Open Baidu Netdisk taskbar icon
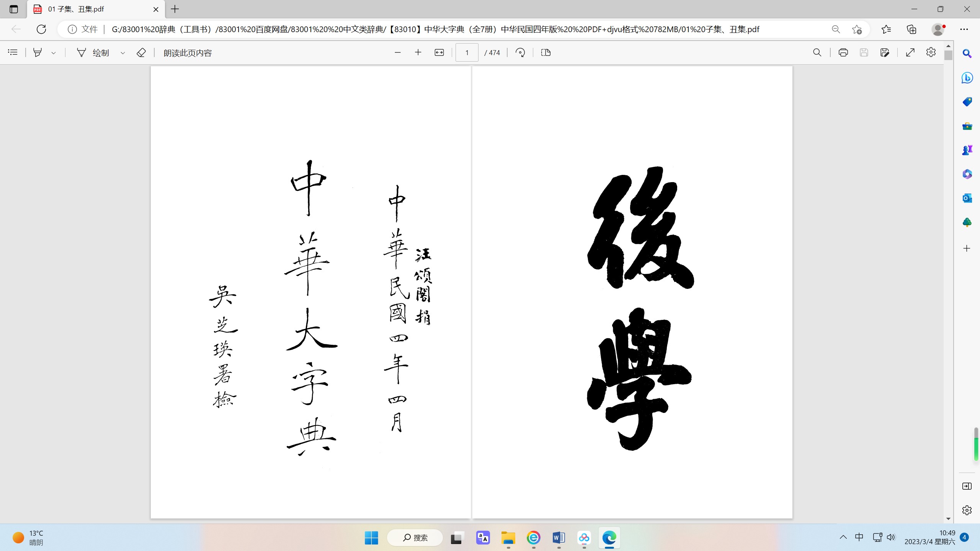Screen dimensions: 980x551 point(584,538)
